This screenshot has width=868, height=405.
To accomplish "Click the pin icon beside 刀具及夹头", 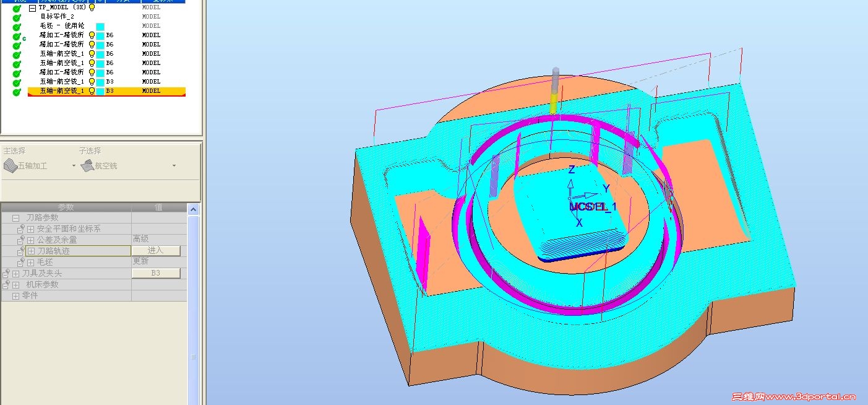I will click(x=6, y=274).
